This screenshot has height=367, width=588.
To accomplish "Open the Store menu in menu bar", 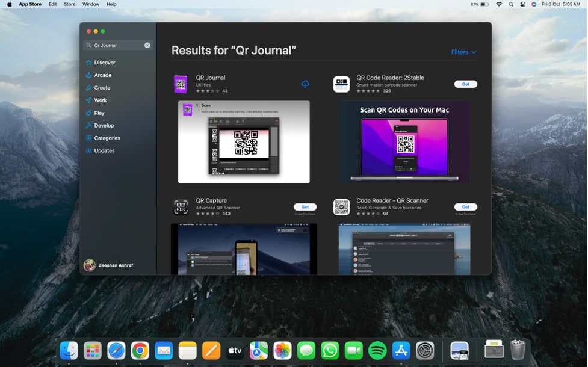I will point(70,4).
